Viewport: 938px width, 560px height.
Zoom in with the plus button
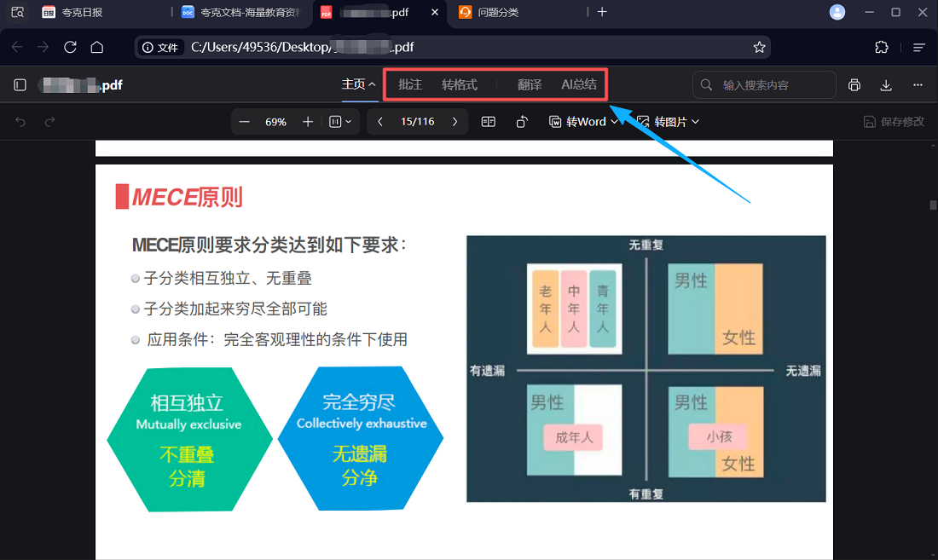pyautogui.click(x=308, y=122)
